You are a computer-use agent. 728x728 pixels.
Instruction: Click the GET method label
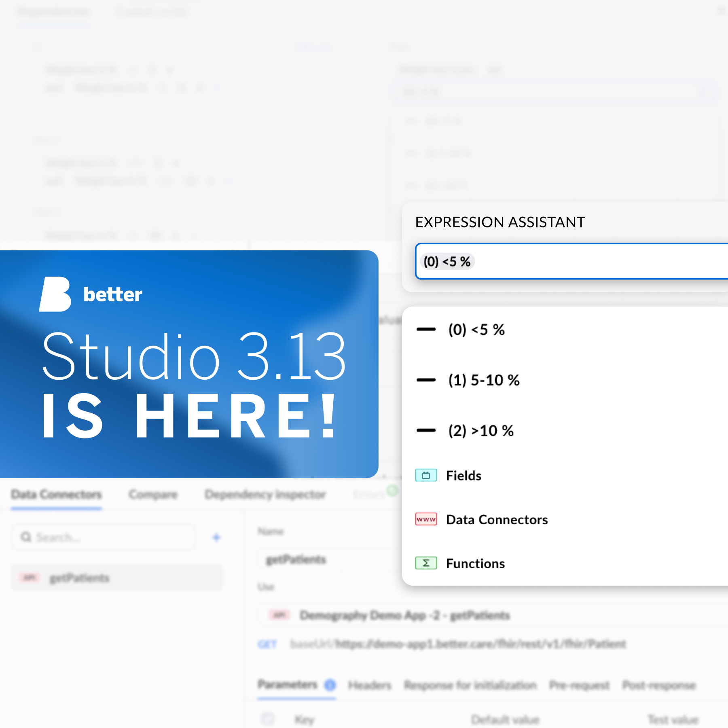tap(267, 644)
